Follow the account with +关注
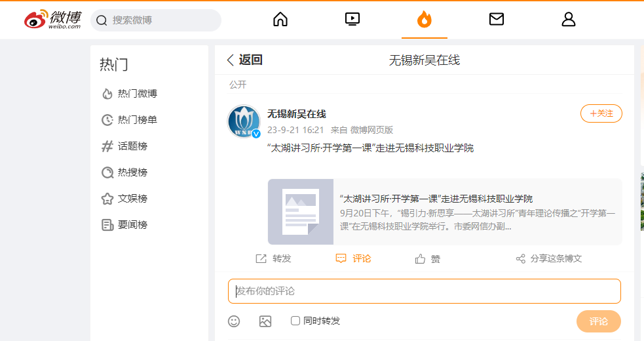644x341 pixels. click(601, 113)
